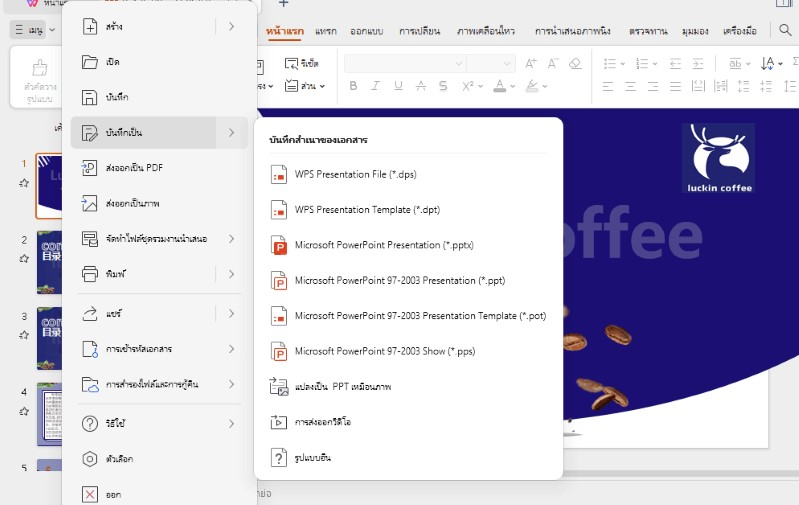Click the Underline formatting icon
Image resolution: width=799 pixels, height=505 pixels.
[x=398, y=86]
